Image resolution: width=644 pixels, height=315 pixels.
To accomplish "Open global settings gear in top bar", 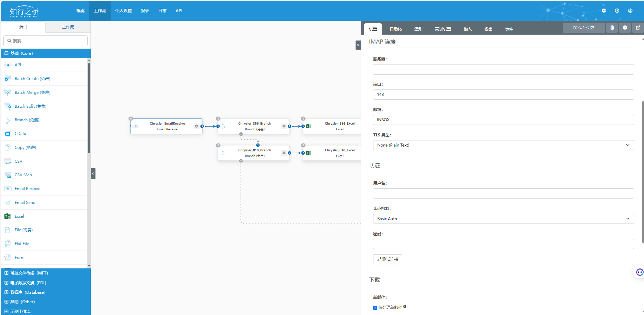I will [604, 11].
